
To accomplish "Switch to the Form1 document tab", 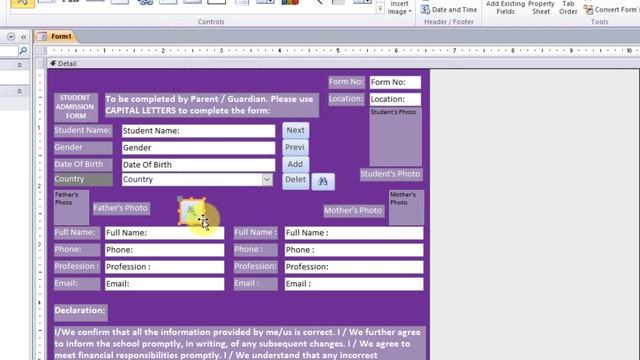I will pos(56,36).
